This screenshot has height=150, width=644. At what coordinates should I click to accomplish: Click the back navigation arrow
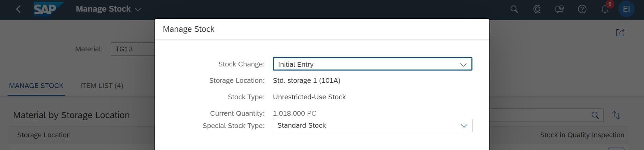click(x=19, y=9)
